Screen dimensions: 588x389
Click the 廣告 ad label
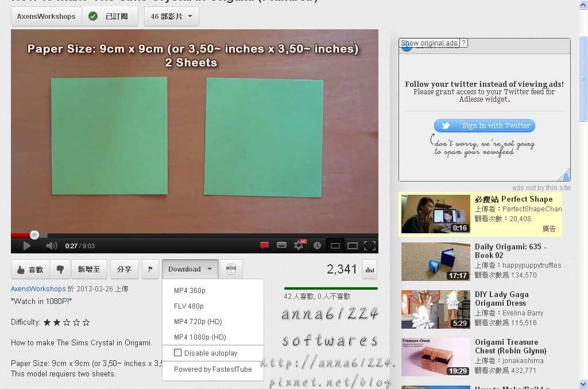click(x=549, y=229)
